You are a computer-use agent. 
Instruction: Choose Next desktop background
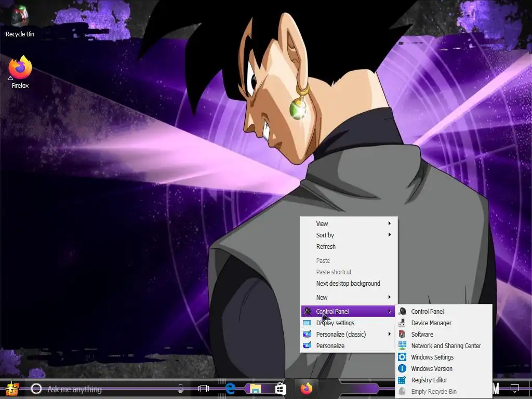click(349, 283)
